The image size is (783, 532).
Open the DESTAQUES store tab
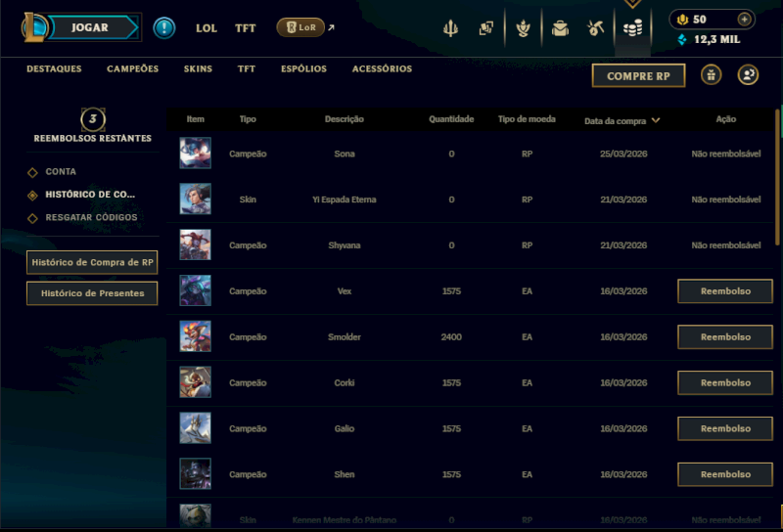coord(54,68)
